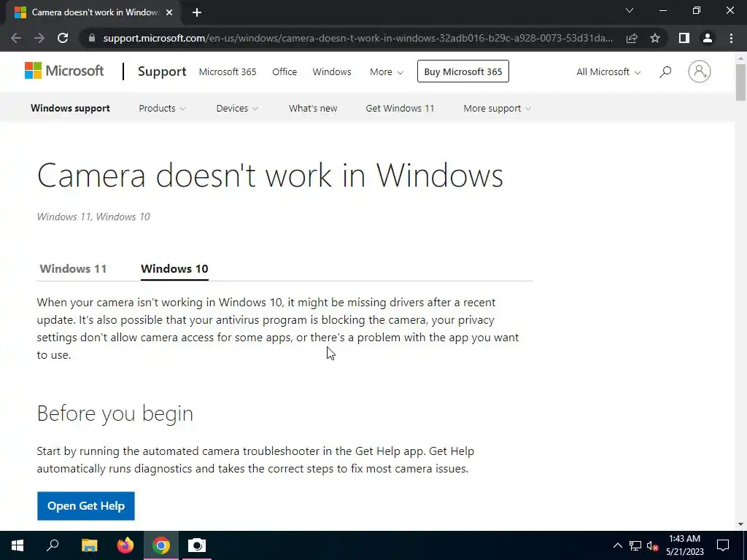The image size is (747, 560).
Task: Go to Office menu item
Action: pos(285,72)
